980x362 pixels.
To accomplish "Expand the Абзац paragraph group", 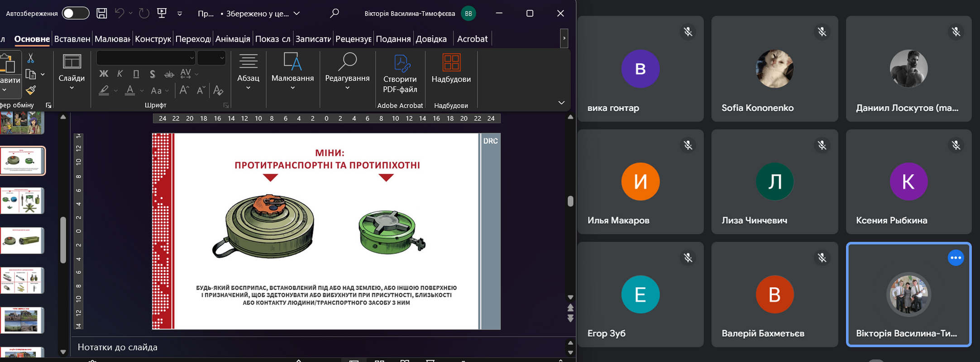I will 248,71.
